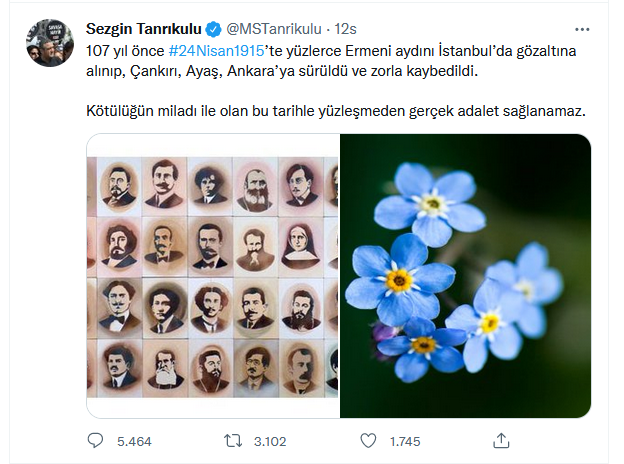This screenshot has width=624, height=464.
Task: Click the reply speech bubble icon
Action: 95,439
